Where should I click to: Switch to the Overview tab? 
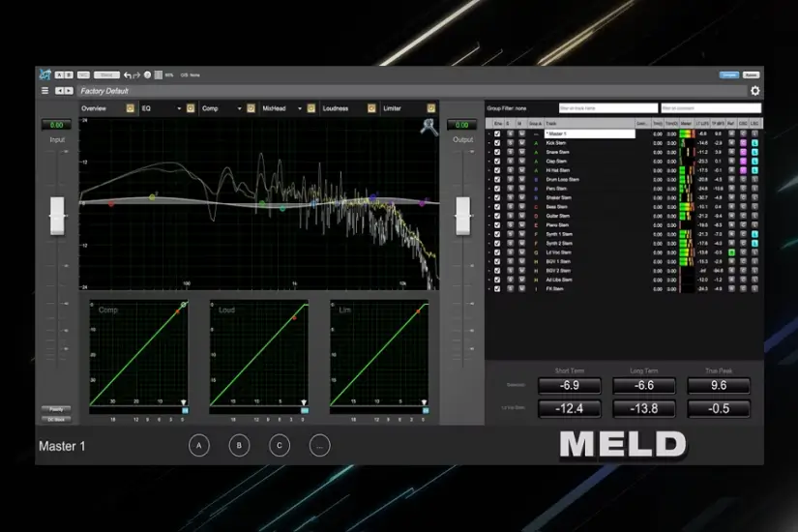pos(94,108)
